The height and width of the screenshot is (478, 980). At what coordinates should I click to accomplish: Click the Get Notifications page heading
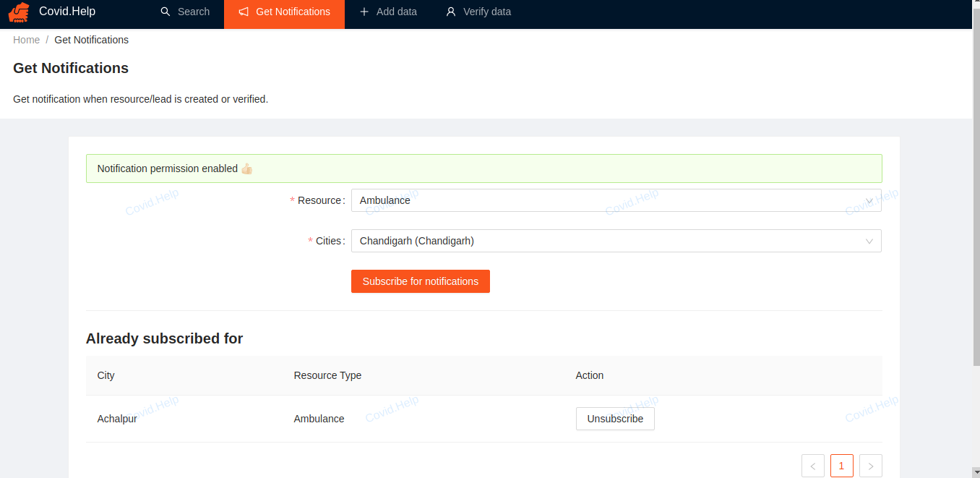[x=71, y=68]
